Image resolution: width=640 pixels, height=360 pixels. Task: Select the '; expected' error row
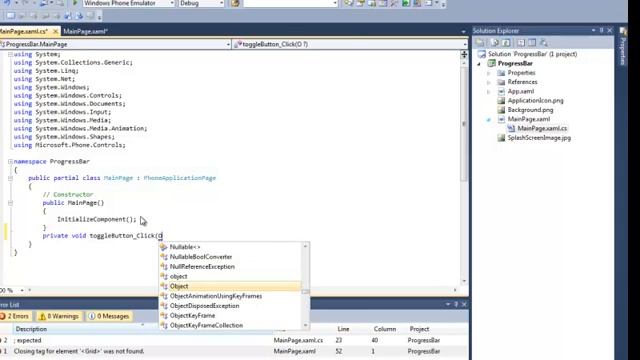[234, 340]
